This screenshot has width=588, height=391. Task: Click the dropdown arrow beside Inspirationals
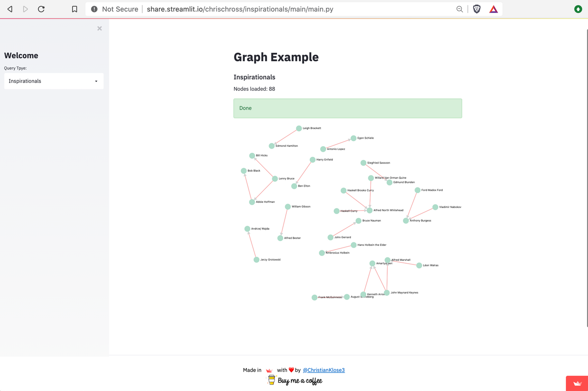coord(96,81)
